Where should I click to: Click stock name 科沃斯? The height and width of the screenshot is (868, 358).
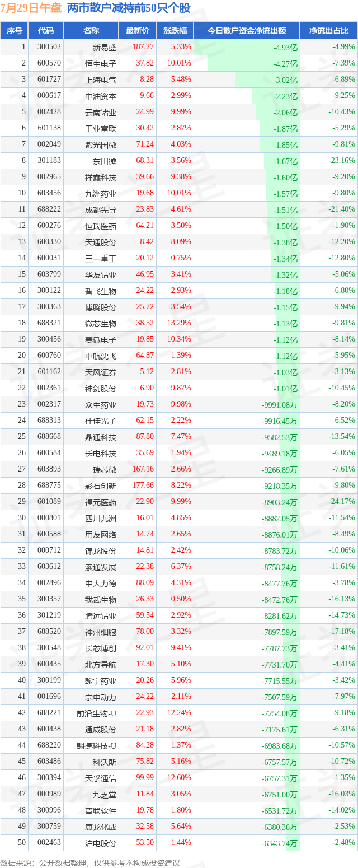coord(105,762)
